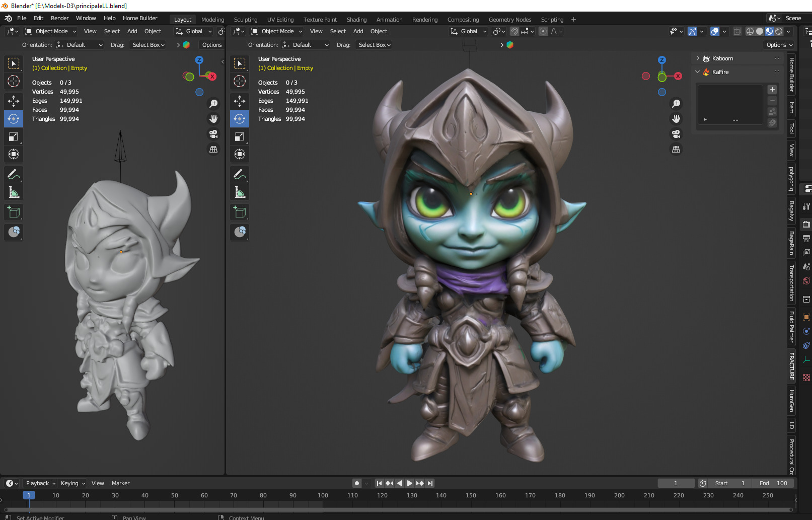Toggle camera view in right viewport

click(676, 134)
